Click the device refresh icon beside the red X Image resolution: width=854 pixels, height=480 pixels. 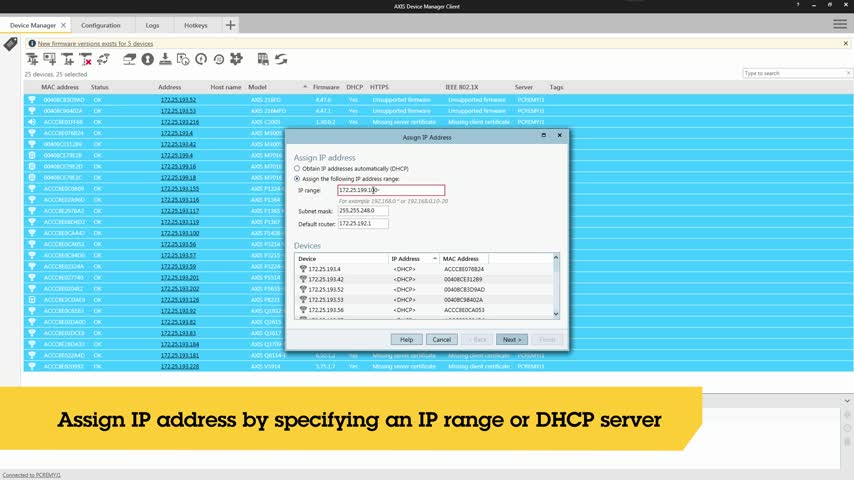click(103, 59)
